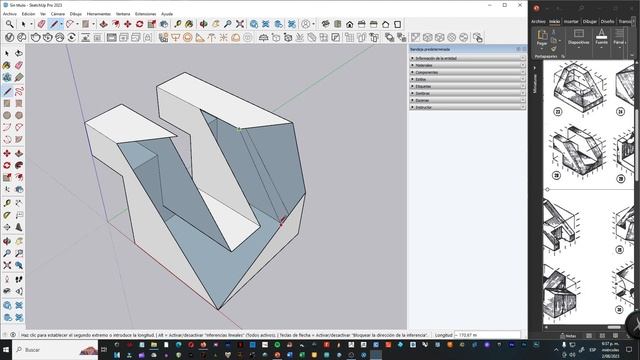Select the Orbit tool in top toolbar
This screenshot has width=640, height=360.
click(203, 24)
